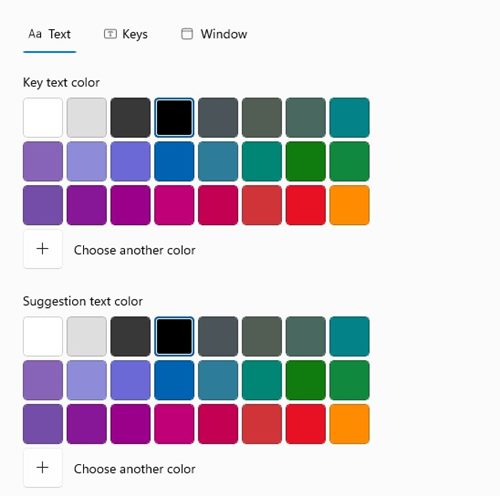Select royal blue swatch in Suggestion text color
The height and width of the screenshot is (496, 500).
pos(174,380)
